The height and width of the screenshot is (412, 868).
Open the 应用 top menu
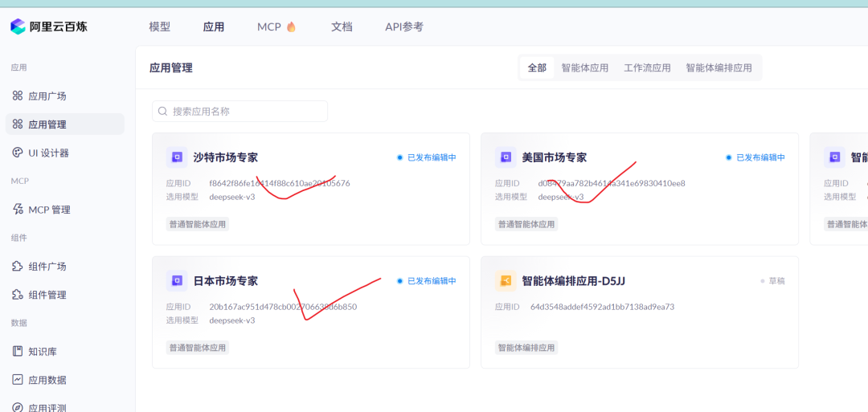[213, 27]
